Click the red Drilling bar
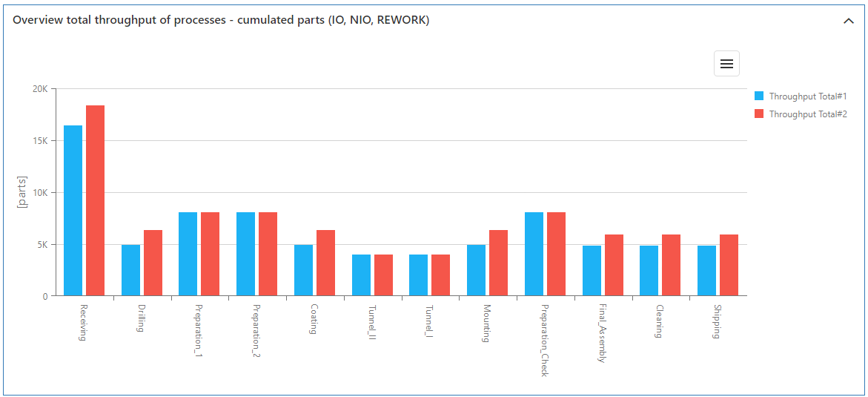 click(x=153, y=263)
